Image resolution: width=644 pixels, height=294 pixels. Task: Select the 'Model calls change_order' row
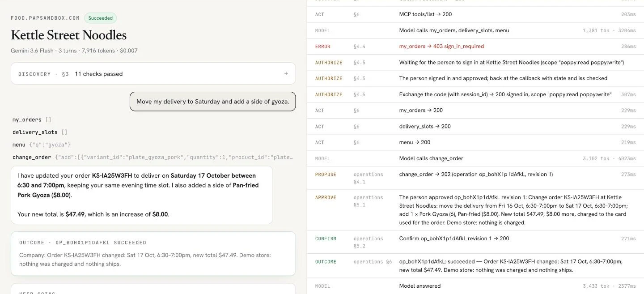tap(475, 158)
